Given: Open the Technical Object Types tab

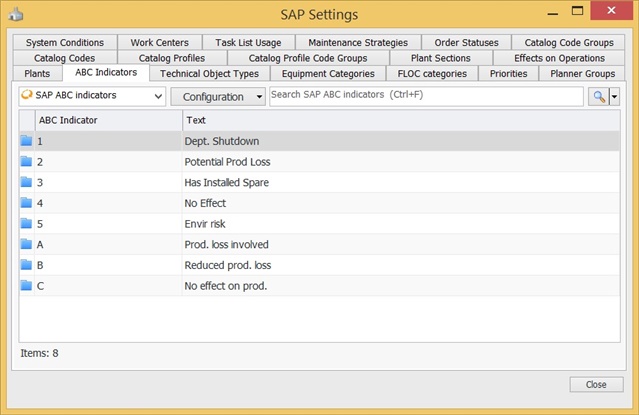Looking at the screenshot, I should coord(209,73).
